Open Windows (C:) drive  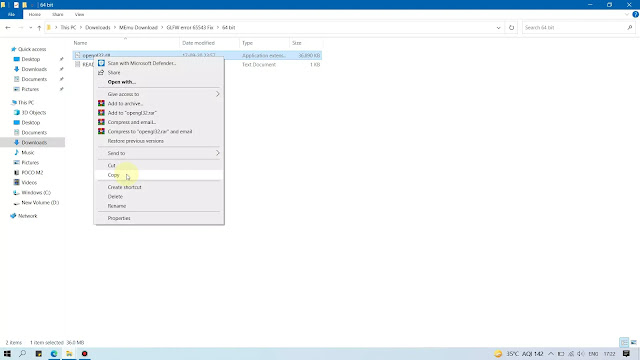(x=36, y=193)
